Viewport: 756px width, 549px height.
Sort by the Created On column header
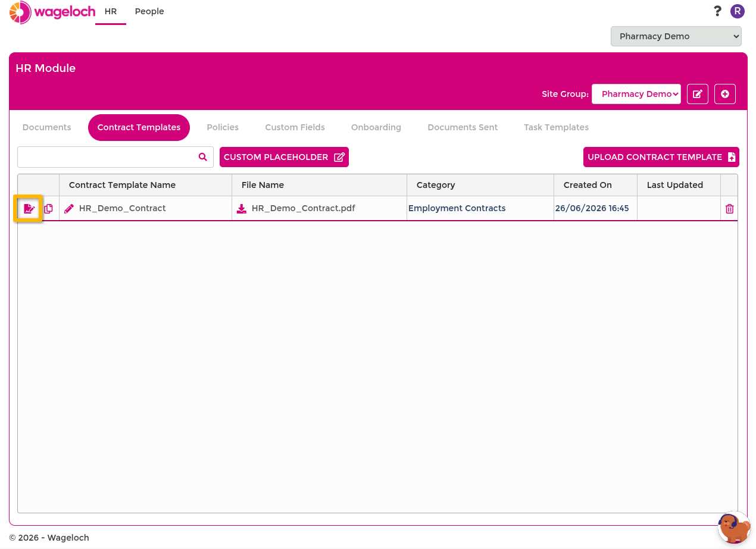(588, 185)
